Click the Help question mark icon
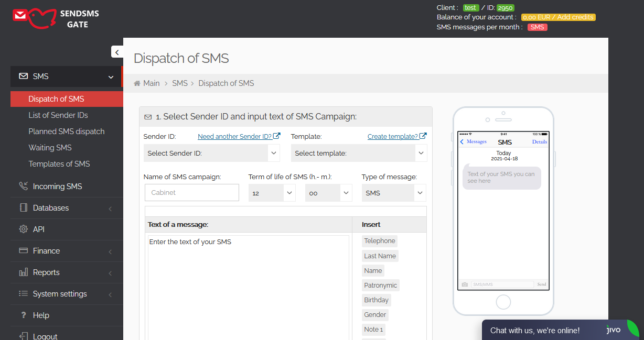 click(x=23, y=315)
